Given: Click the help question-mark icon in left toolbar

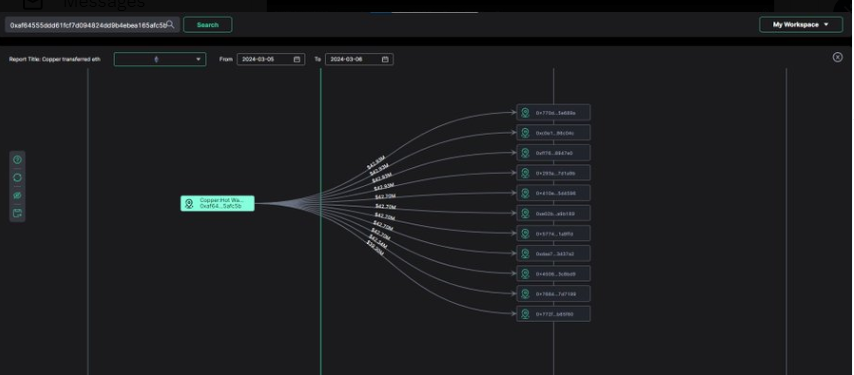Looking at the screenshot, I should tap(17, 160).
